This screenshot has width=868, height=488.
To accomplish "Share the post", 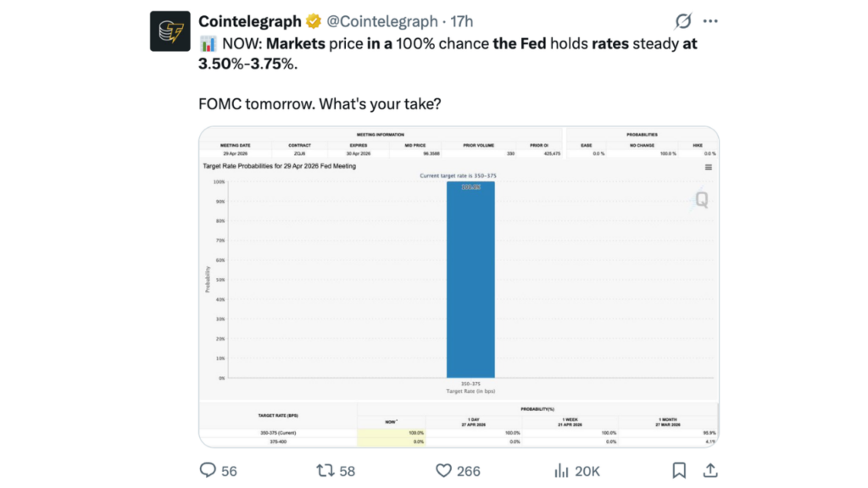I will pyautogui.click(x=710, y=470).
